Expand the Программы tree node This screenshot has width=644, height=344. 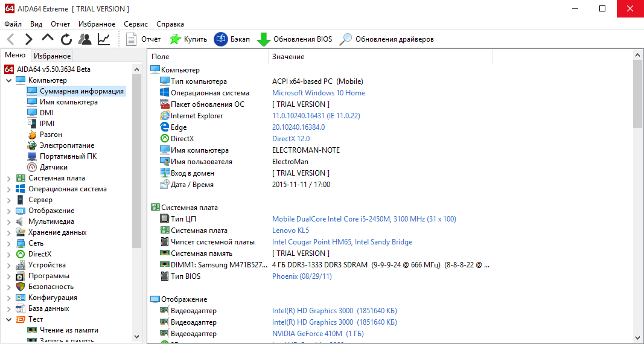click(x=8, y=276)
